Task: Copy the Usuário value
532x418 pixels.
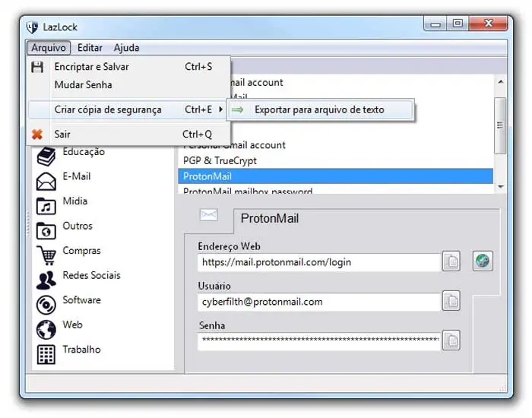Action: [x=451, y=301]
